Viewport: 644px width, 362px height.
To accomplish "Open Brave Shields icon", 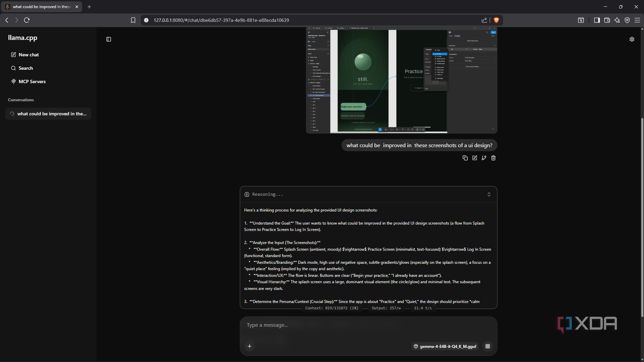I will pyautogui.click(x=496, y=20).
